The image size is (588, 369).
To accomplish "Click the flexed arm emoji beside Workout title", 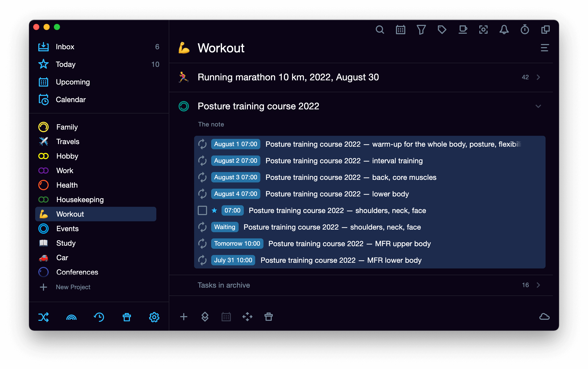I will click(x=184, y=48).
